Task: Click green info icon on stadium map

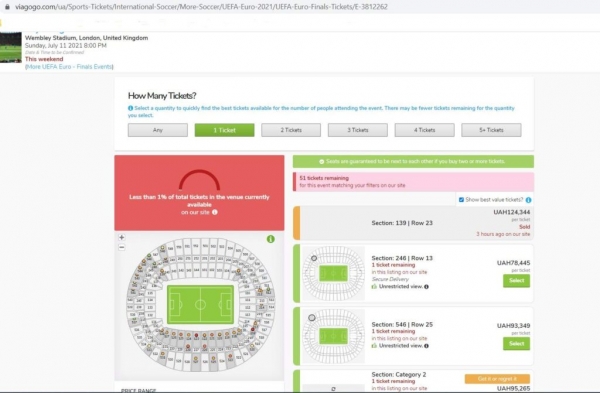Action: (x=271, y=239)
